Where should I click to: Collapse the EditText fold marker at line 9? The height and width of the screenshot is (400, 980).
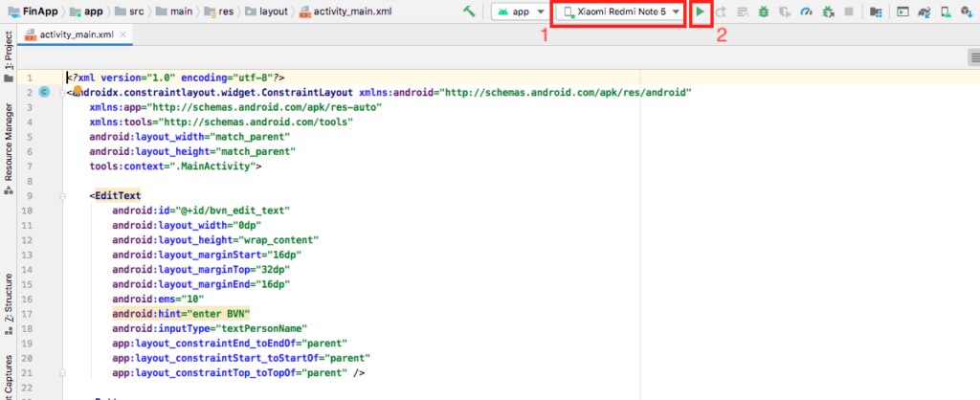[62, 196]
